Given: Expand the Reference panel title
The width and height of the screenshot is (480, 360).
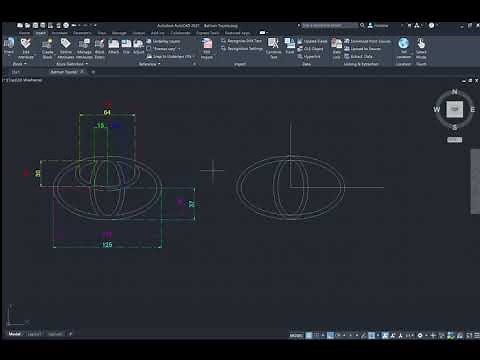Looking at the screenshot, I should [x=149, y=64].
